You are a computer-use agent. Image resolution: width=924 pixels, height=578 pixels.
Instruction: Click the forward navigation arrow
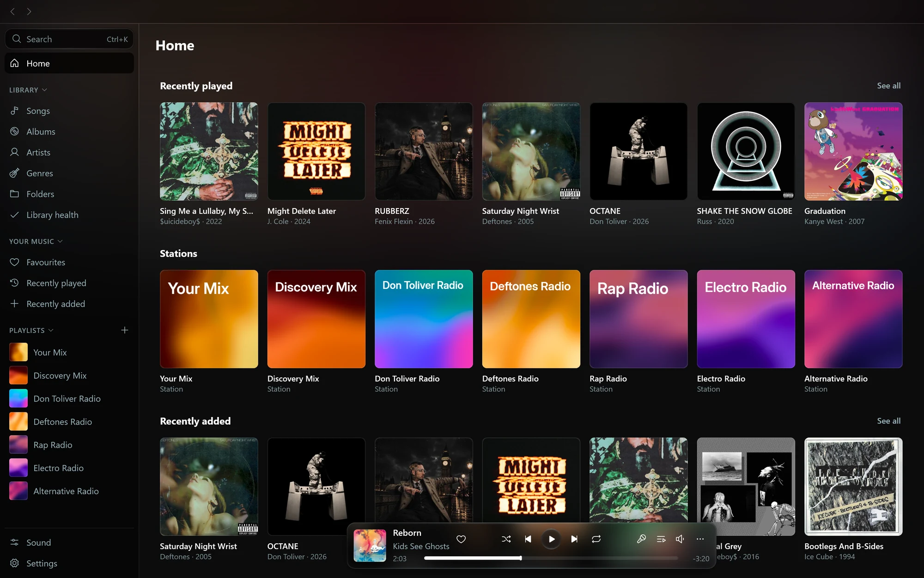point(29,12)
